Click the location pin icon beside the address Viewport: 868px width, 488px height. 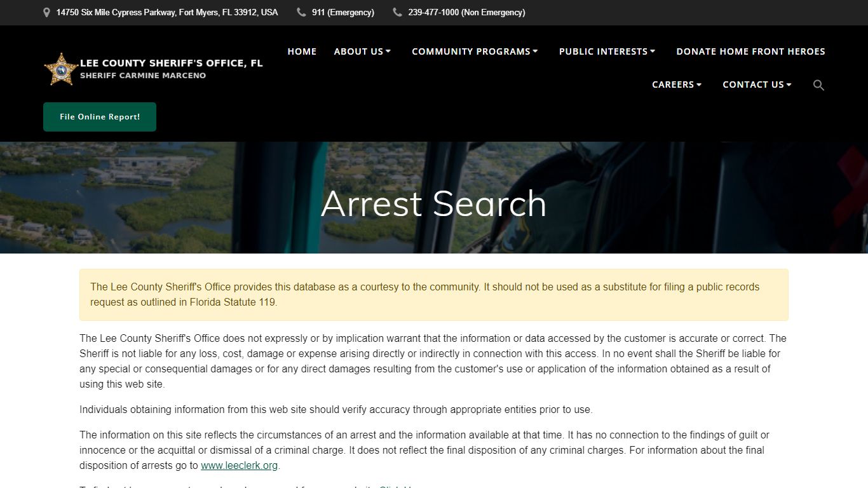(46, 12)
